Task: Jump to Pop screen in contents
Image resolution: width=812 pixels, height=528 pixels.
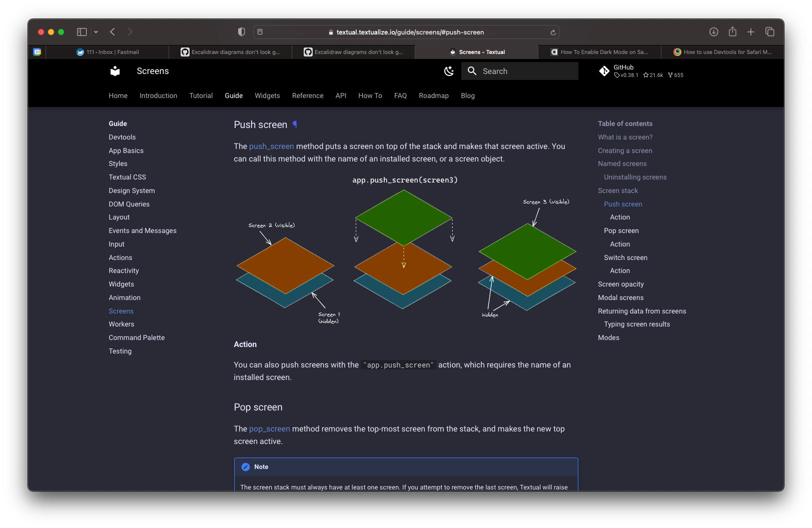Action: click(x=621, y=230)
